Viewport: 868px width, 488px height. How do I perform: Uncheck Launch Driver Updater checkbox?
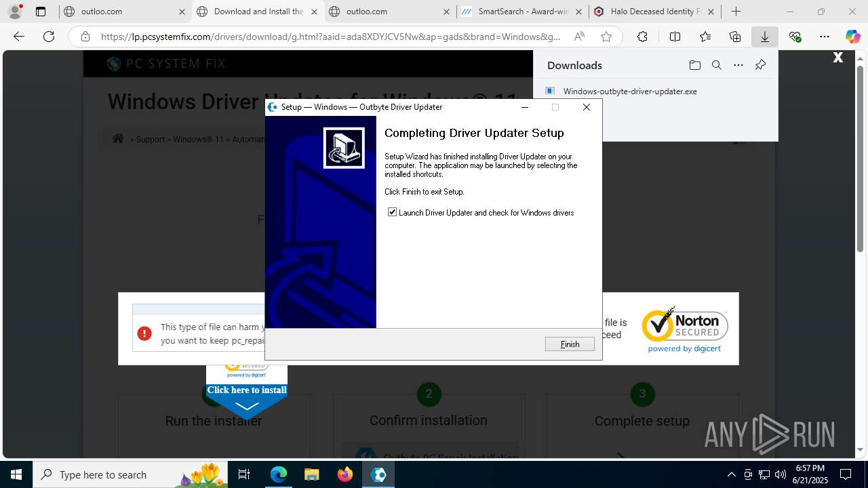pos(392,212)
